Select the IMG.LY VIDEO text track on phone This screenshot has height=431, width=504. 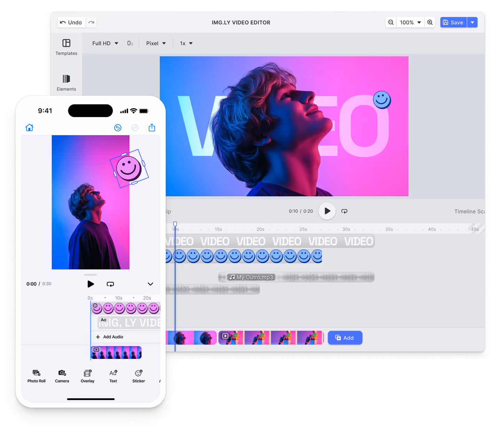pyautogui.click(x=129, y=323)
